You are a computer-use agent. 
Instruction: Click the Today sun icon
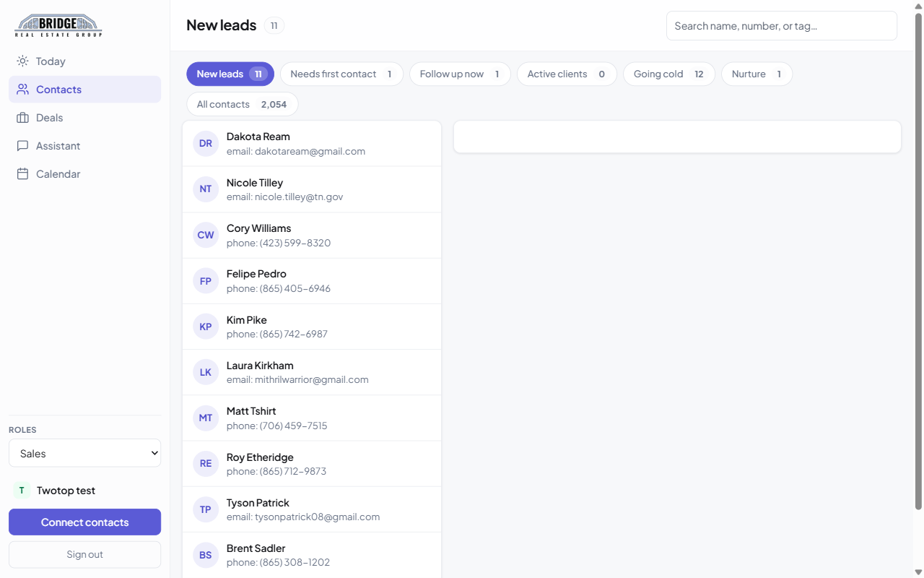coord(22,61)
